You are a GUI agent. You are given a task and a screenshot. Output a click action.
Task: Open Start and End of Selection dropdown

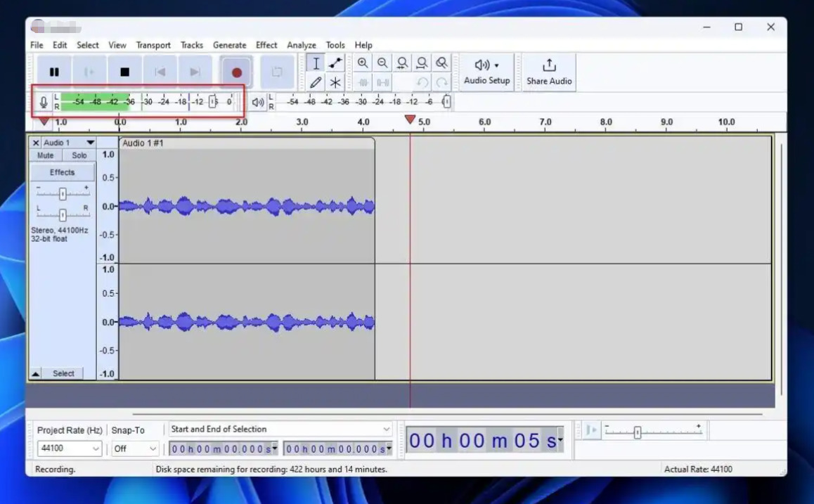coord(280,429)
